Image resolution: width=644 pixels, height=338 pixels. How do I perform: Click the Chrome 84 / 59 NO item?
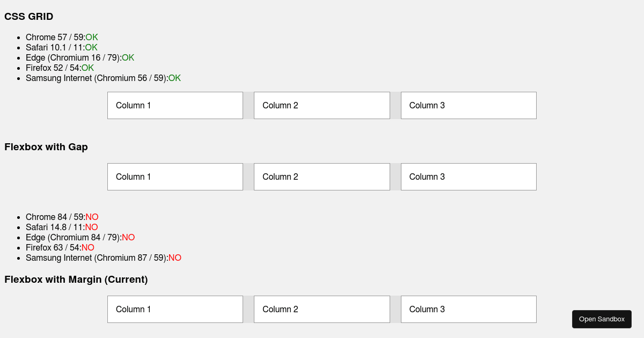pyautogui.click(x=62, y=217)
